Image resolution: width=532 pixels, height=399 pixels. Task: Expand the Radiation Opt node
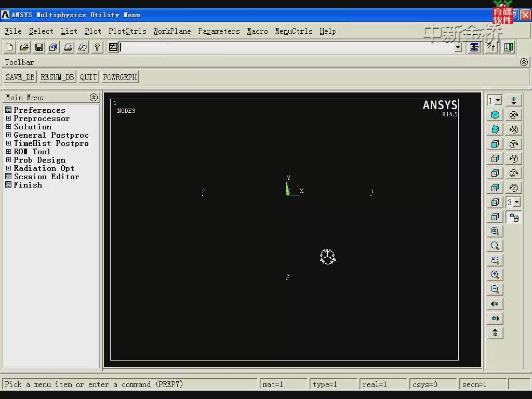point(8,168)
